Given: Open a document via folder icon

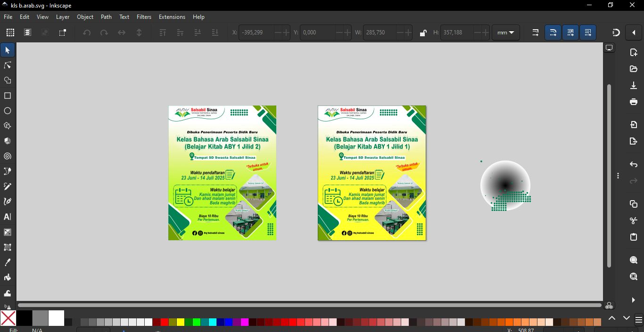Looking at the screenshot, I should (x=634, y=69).
